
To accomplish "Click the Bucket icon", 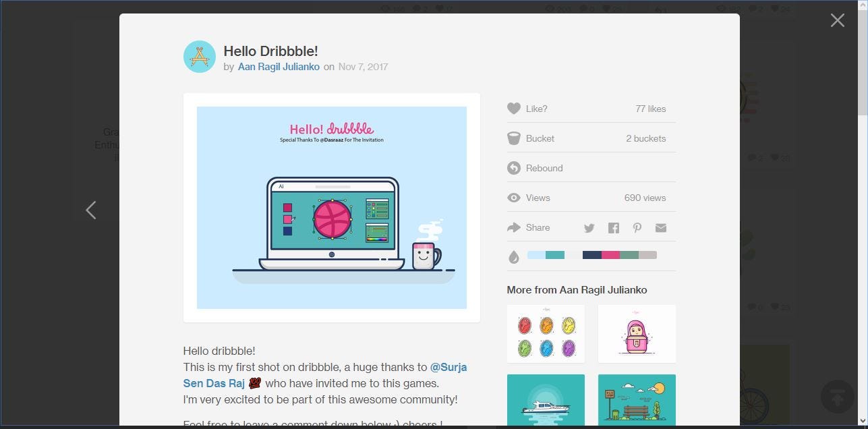I will pyautogui.click(x=514, y=138).
